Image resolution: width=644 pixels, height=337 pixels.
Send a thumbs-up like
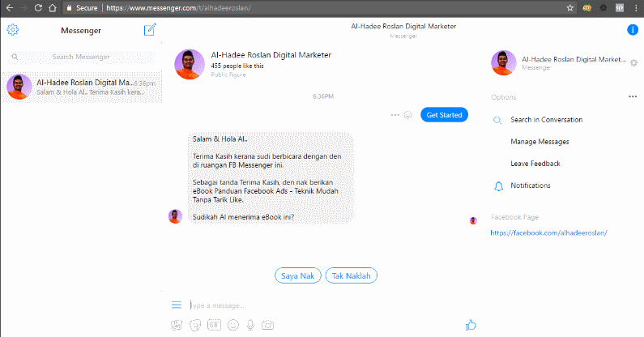tap(471, 325)
